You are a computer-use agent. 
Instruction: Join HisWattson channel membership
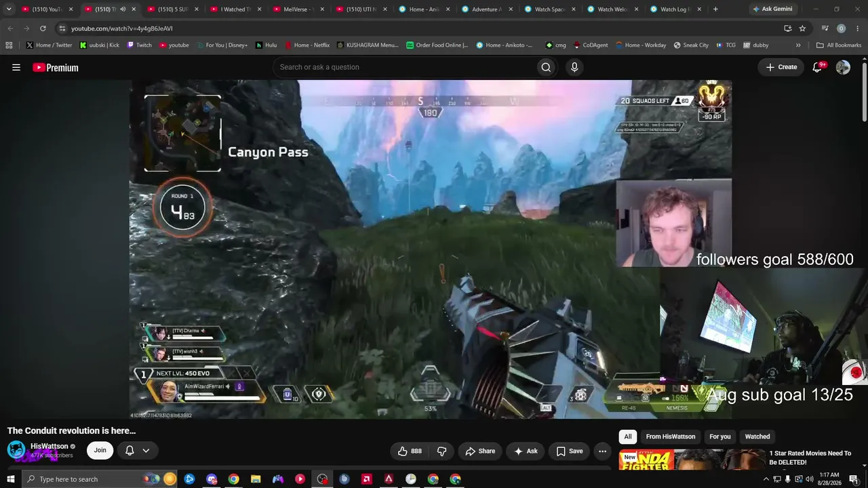coord(100,450)
